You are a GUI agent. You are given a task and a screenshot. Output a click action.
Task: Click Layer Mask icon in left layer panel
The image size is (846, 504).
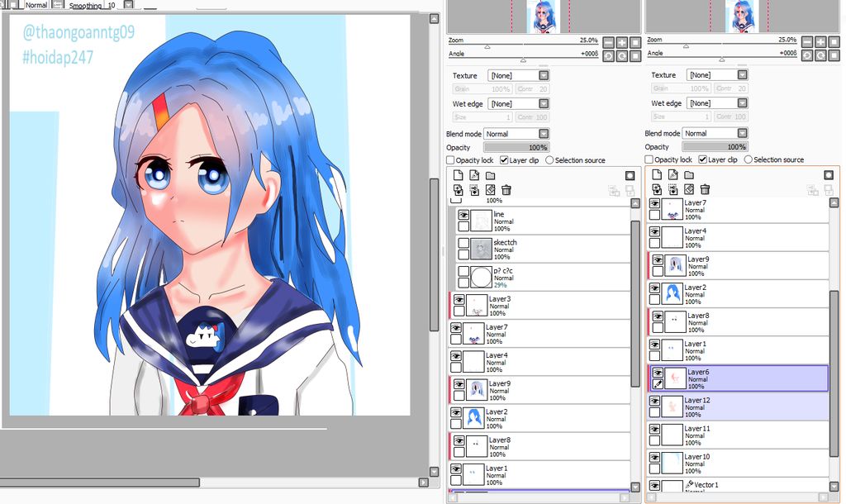630,175
